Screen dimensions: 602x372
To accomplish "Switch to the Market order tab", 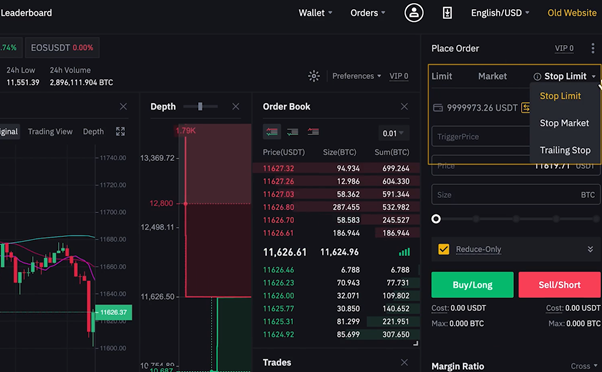I will click(x=492, y=76).
